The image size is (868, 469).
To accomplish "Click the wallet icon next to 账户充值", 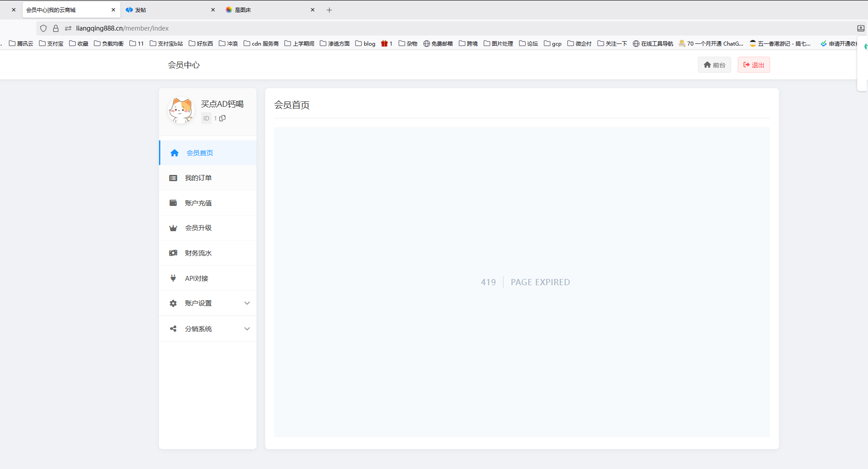I will (173, 203).
